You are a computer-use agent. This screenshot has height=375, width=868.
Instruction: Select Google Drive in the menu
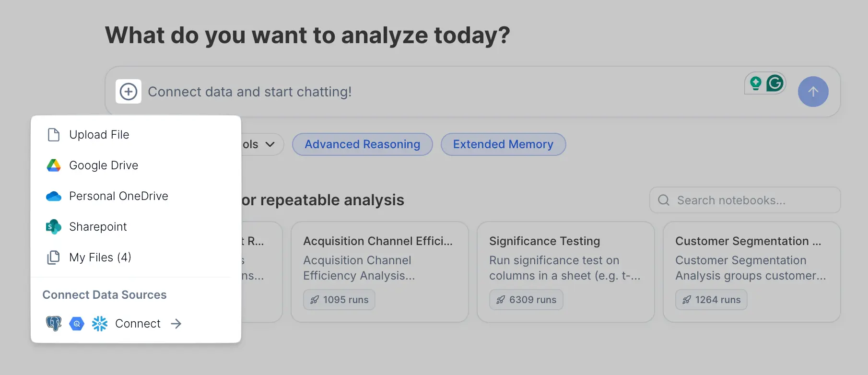(104, 165)
